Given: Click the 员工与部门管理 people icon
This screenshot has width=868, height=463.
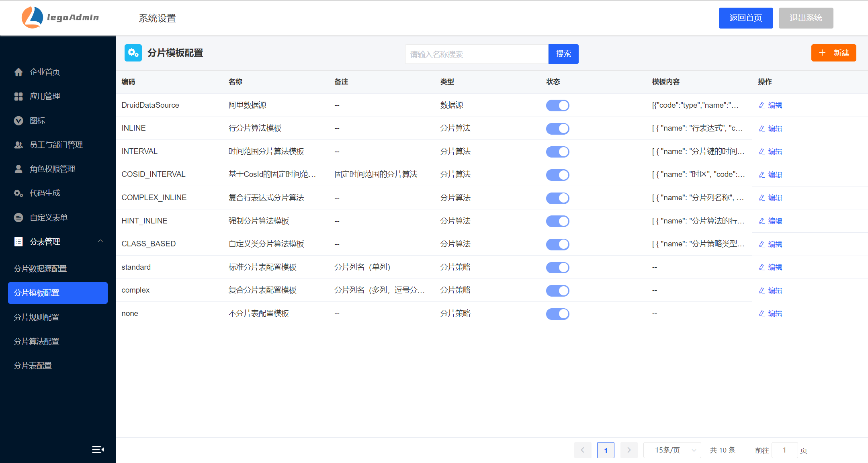Looking at the screenshot, I should pyautogui.click(x=18, y=145).
